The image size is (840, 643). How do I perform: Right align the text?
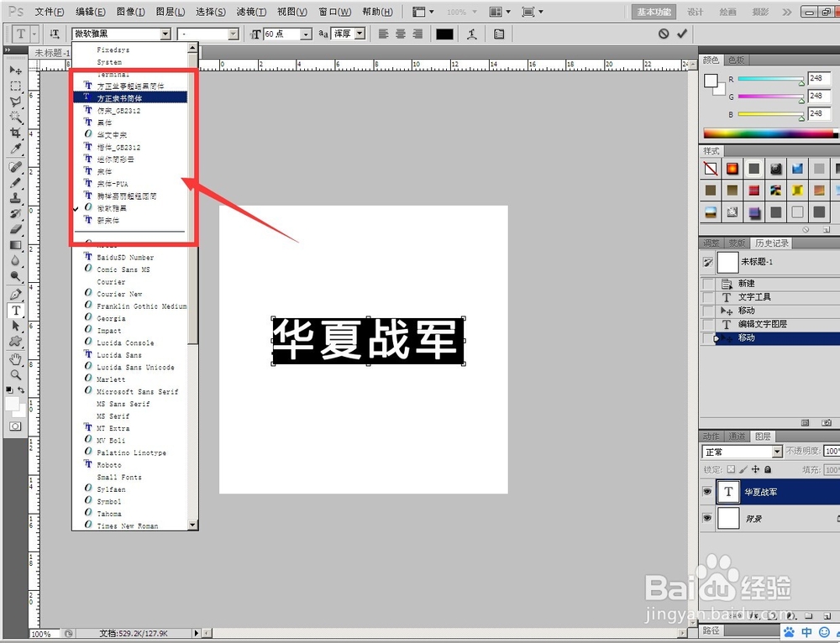[417, 34]
